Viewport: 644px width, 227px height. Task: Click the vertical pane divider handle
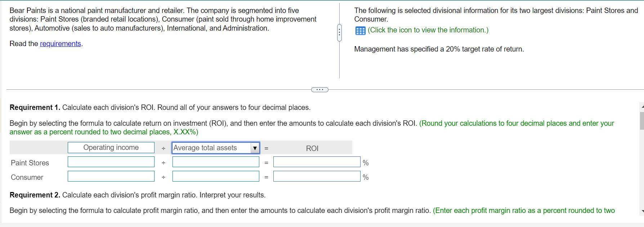point(339,33)
